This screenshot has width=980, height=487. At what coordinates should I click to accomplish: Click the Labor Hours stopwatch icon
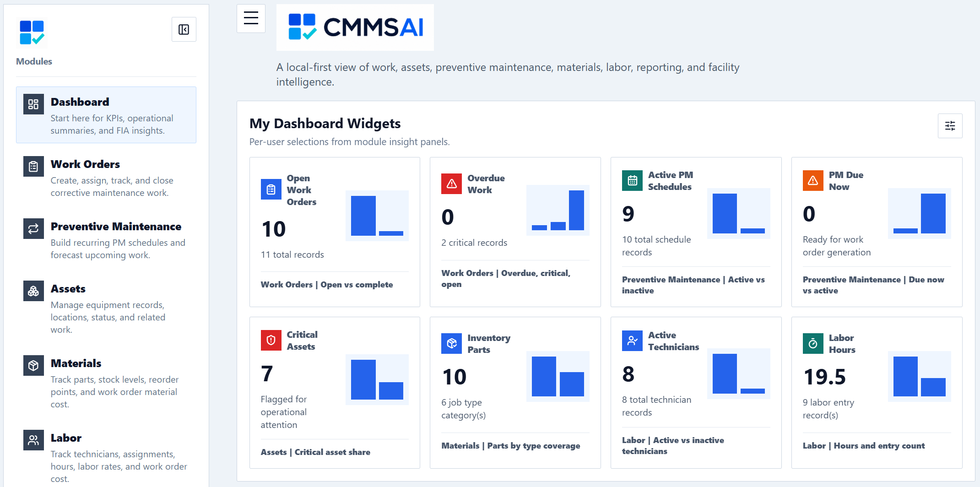(x=813, y=344)
